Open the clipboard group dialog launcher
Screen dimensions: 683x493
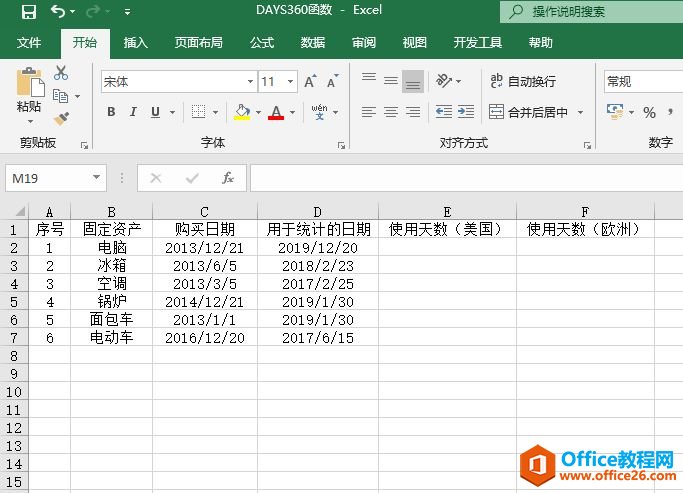pos(85,145)
